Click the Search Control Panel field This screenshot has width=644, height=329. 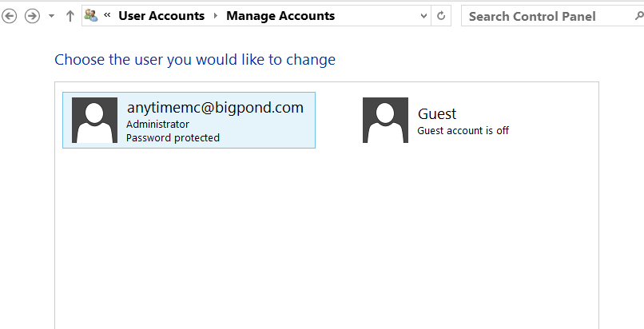pyautogui.click(x=551, y=16)
